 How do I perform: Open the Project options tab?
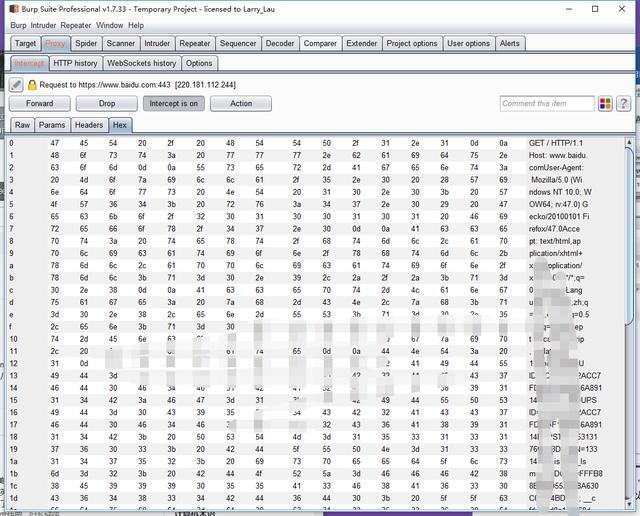click(412, 43)
